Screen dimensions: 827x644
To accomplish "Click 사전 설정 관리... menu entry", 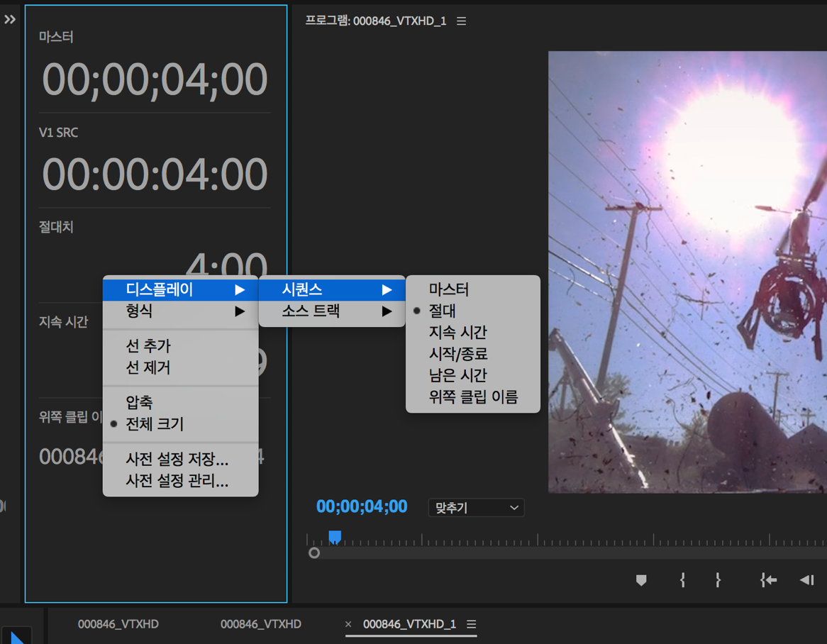I will [180, 480].
